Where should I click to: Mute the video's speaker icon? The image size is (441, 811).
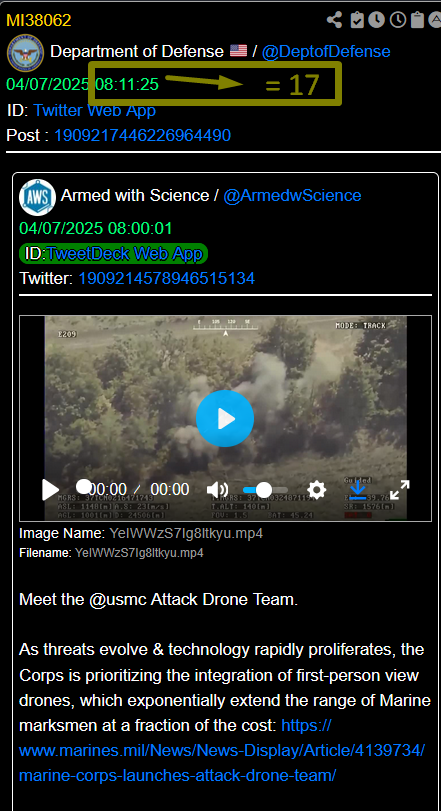pyautogui.click(x=217, y=490)
